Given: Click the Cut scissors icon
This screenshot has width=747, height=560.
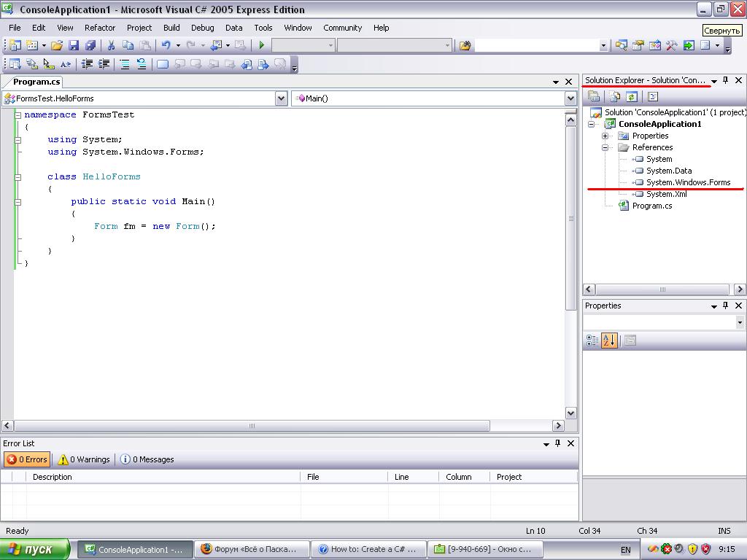Looking at the screenshot, I should pyautogui.click(x=112, y=45).
